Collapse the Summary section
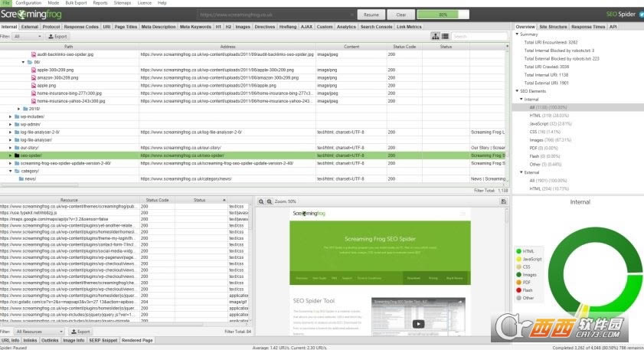This screenshot has width=644, height=350. 517,34
